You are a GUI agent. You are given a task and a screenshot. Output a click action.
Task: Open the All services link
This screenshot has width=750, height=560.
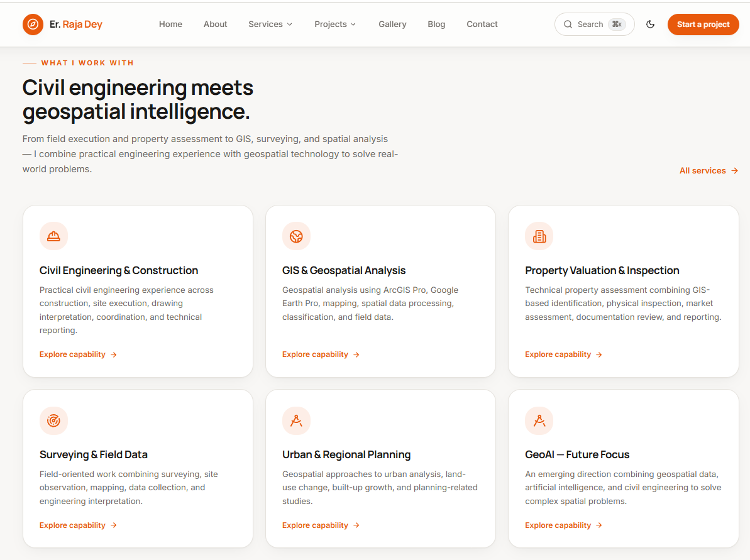click(709, 171)
